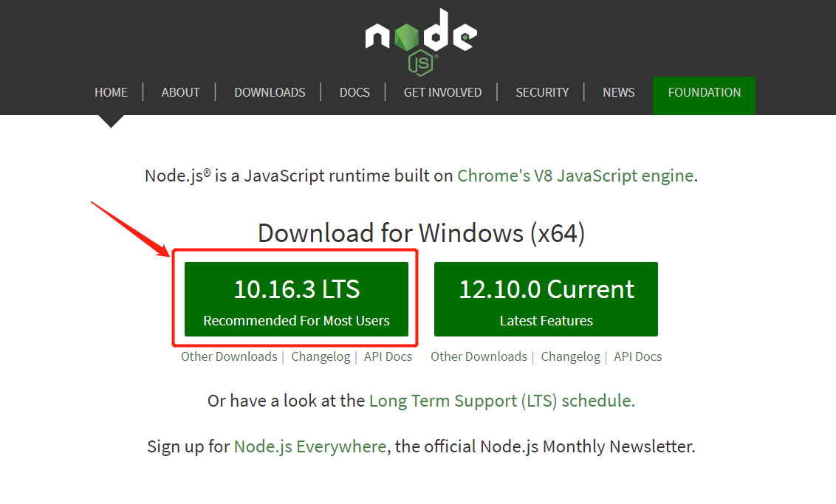The image size is (836, 504).
Task: Open the HOME navigation item
Action: 111,92
